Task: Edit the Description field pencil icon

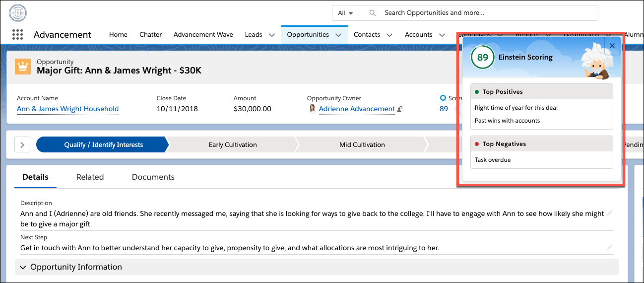Action: tap(610, 213)
